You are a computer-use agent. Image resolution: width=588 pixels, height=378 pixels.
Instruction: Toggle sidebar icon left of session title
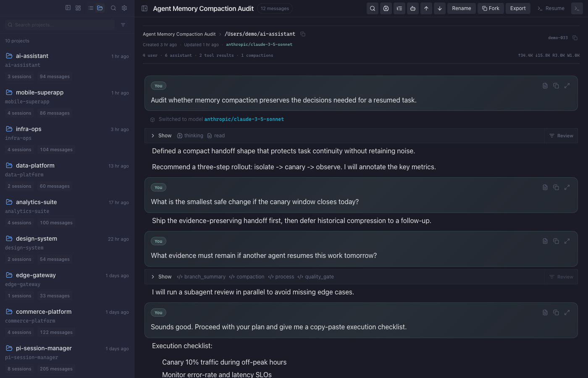(x=144, y=8)
